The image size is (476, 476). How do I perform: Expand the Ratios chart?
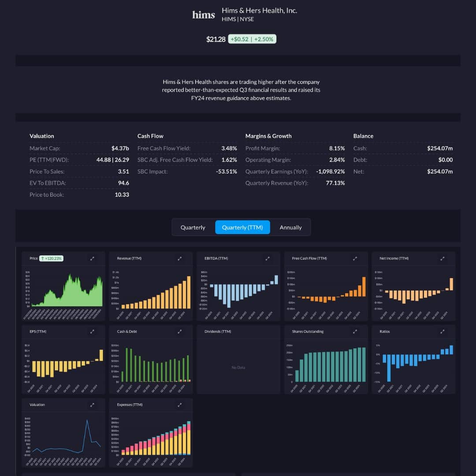coord(443,331)
